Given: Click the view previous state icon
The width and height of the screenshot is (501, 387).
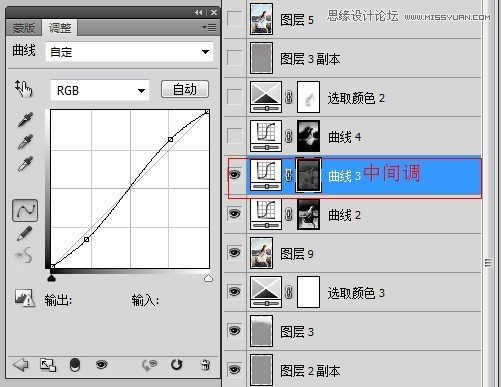Looking at the screenshot, I should click(149, 365).
